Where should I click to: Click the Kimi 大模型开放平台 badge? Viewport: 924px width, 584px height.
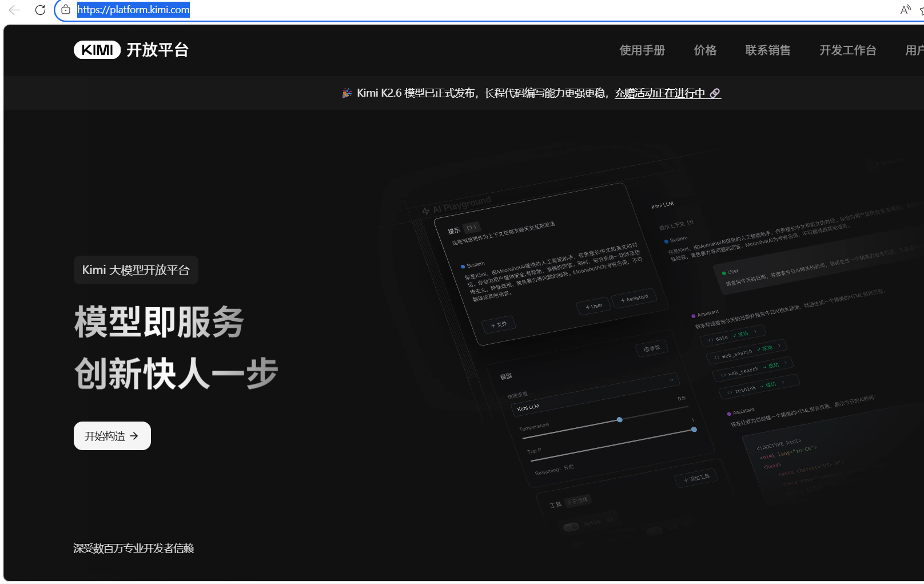tap(136, 270)
